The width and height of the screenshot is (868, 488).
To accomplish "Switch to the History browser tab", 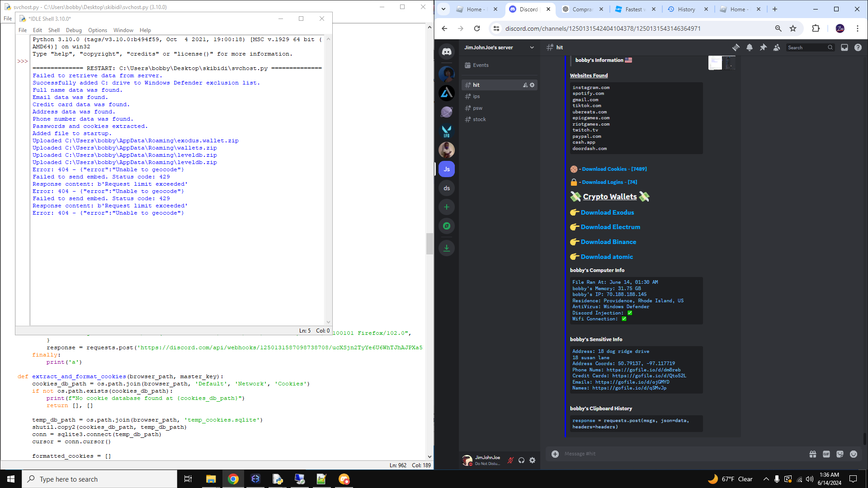I will tap(686, 9).
